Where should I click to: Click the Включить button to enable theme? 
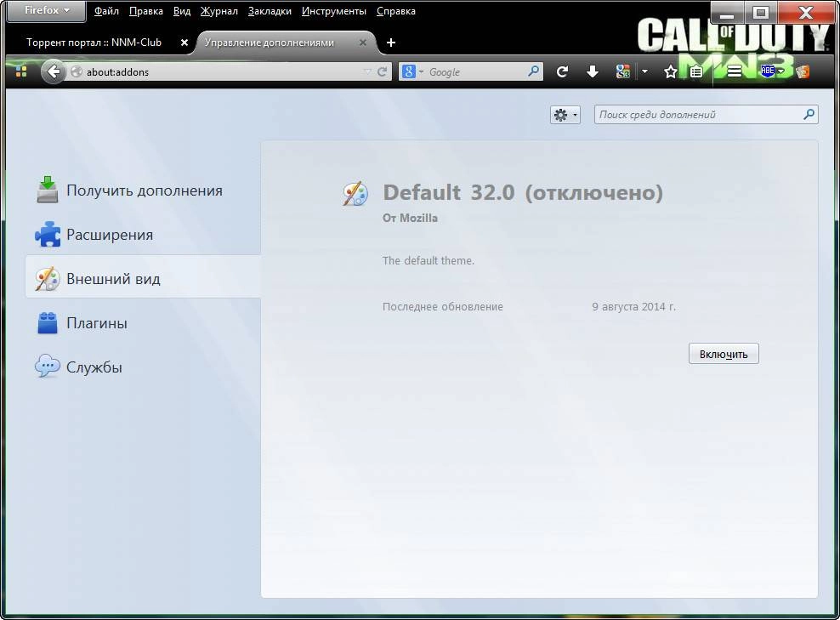[724, 354]
